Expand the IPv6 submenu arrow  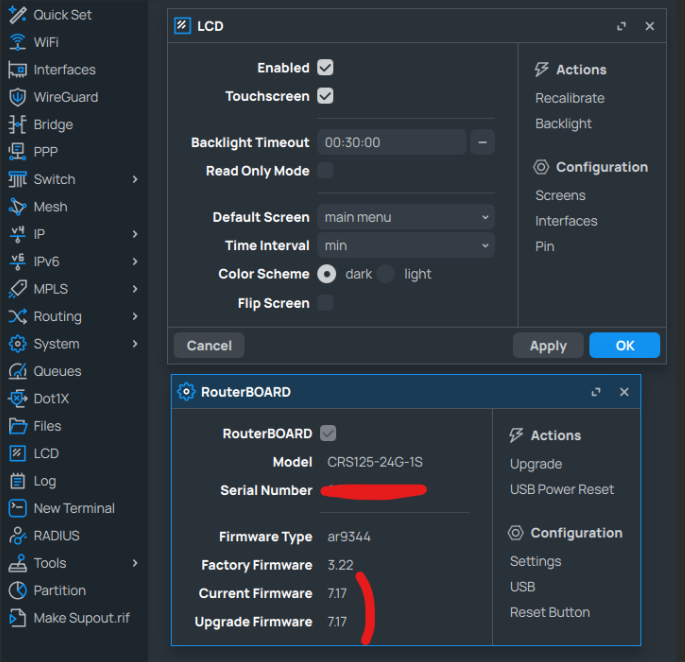click(135, 262)
